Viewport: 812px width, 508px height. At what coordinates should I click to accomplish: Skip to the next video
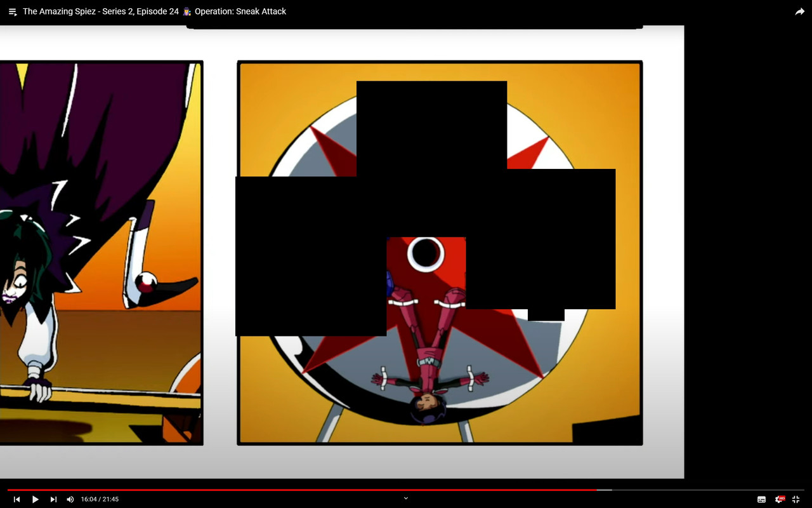coord(53,499)
